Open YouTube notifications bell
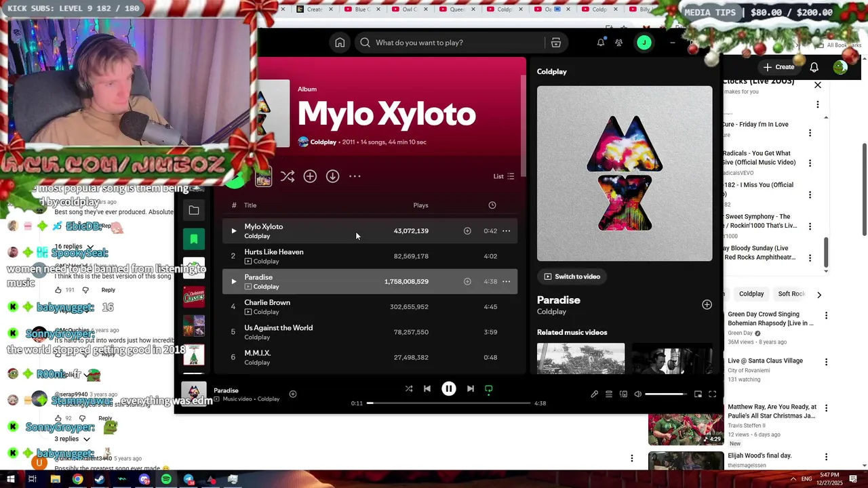Screen dimensions: 868x488 (x=814, y=67)
